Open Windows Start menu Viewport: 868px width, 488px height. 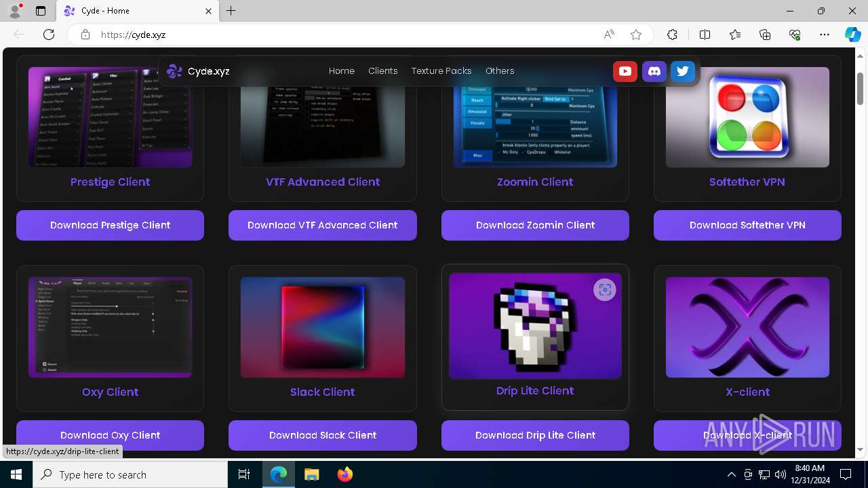(x=16, y=474)
